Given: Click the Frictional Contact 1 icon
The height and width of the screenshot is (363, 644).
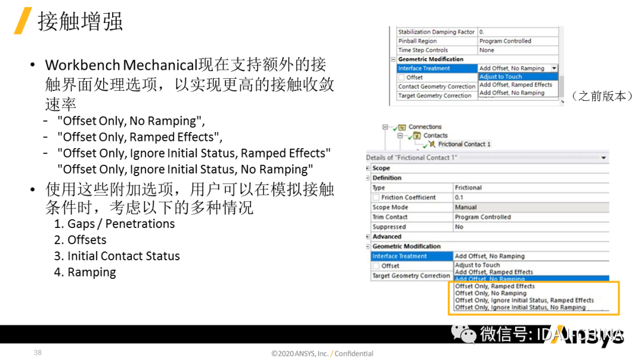Looking at the screenshot, I should tap(432, 144).
